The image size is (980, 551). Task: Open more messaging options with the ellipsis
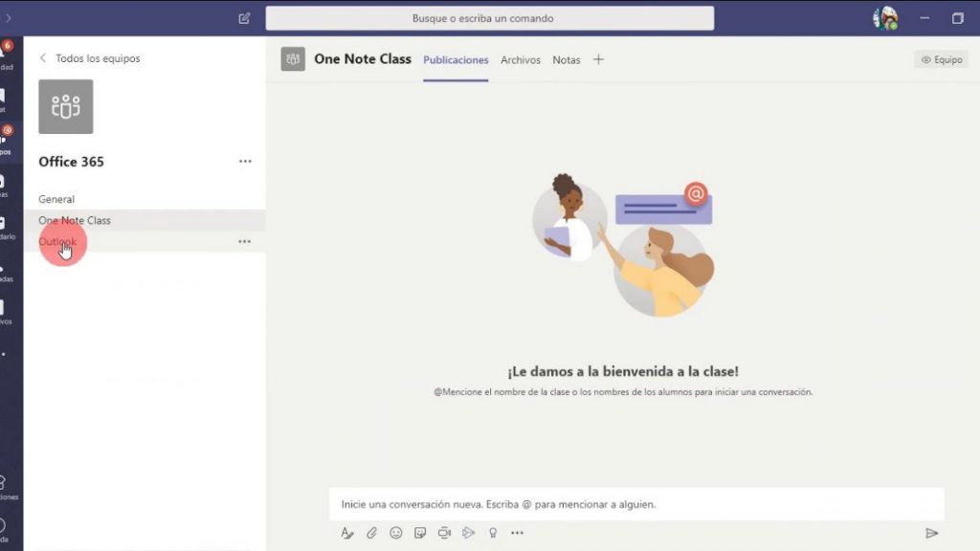click(x=518, y=533)
